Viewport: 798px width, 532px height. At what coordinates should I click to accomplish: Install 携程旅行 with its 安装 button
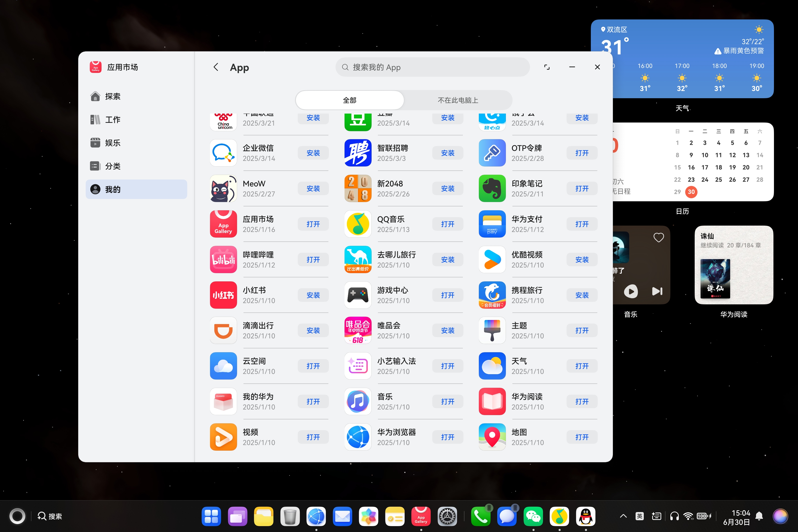[x=582, y=295]
